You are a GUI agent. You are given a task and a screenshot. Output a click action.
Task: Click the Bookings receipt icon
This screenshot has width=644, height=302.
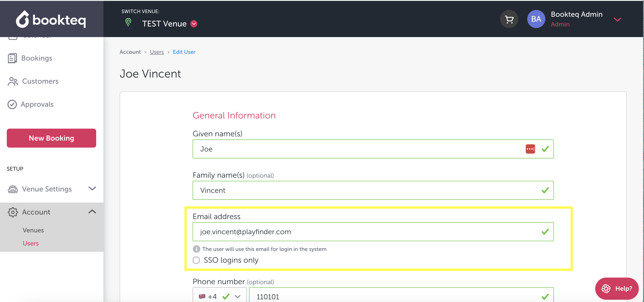pos(12,58)
